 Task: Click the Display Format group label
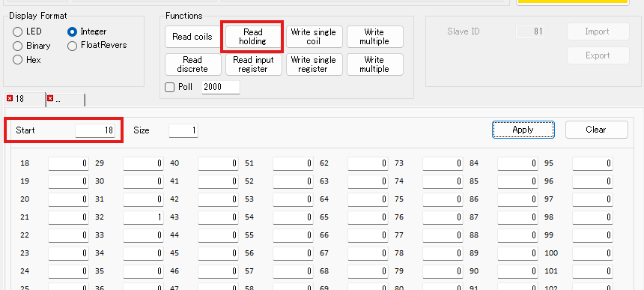click(x=38, y=16)
